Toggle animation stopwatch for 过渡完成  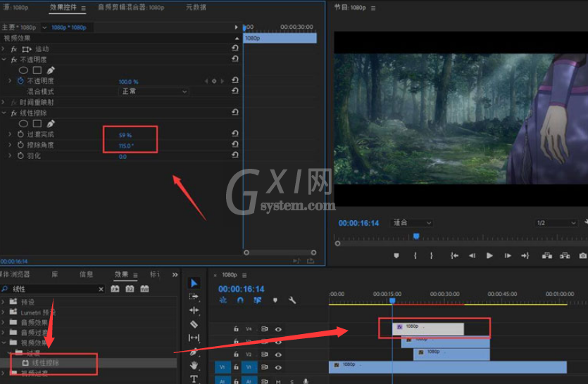(x=20, y=134)
